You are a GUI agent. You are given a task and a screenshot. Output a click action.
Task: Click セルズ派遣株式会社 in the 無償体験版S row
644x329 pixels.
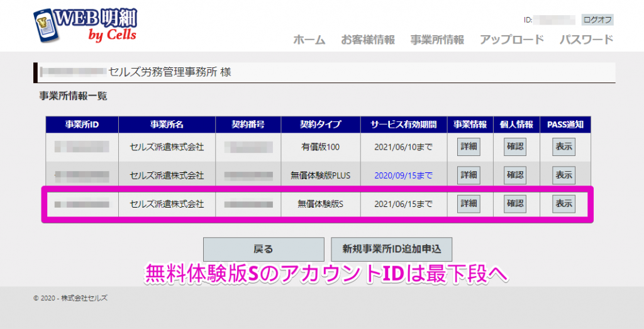tap(167, 204)
